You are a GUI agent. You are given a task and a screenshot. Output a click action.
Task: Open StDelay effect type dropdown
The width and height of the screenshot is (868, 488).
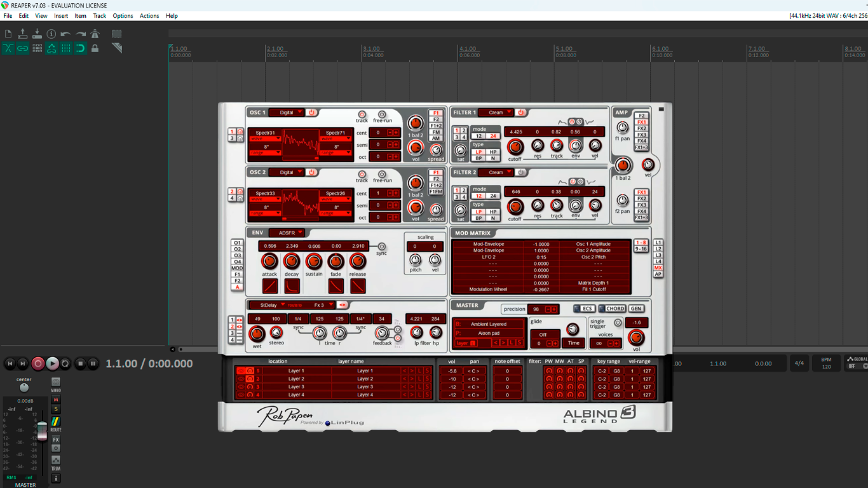(267, 305)
